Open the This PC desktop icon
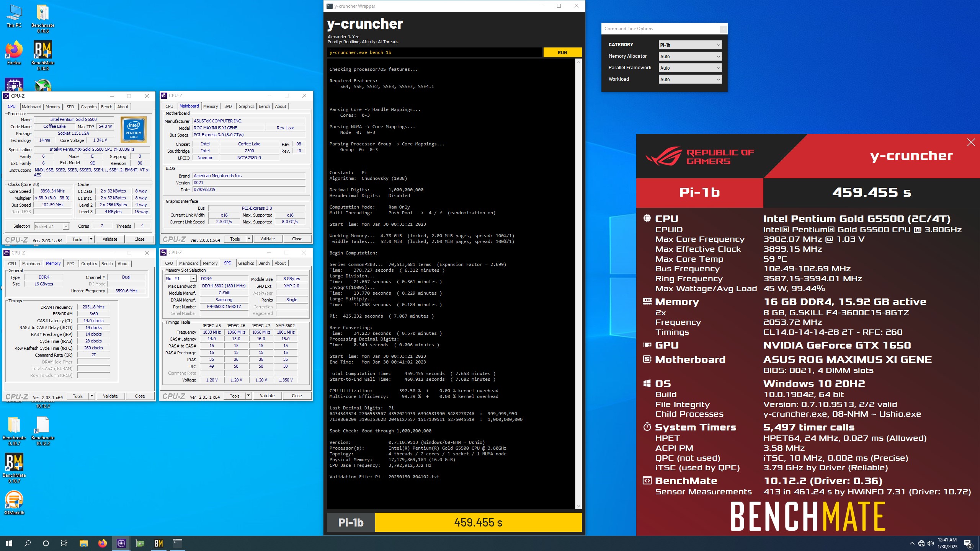This screenshot has height=551, width=980. 14,16
